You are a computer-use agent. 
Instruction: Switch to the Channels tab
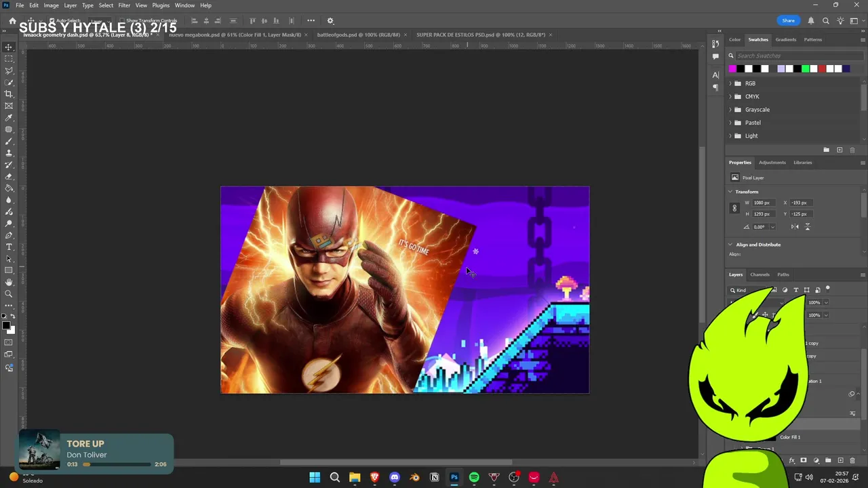[759, 274]
